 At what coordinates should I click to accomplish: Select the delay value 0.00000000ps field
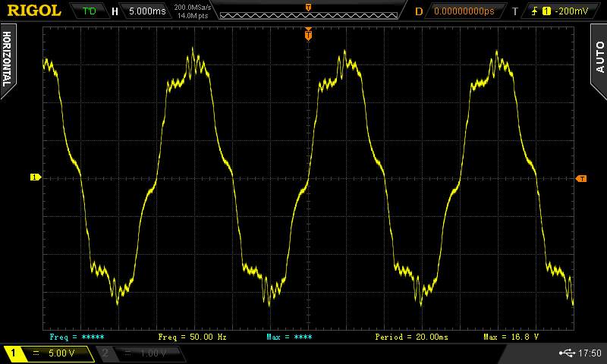(x=464, y=11)
